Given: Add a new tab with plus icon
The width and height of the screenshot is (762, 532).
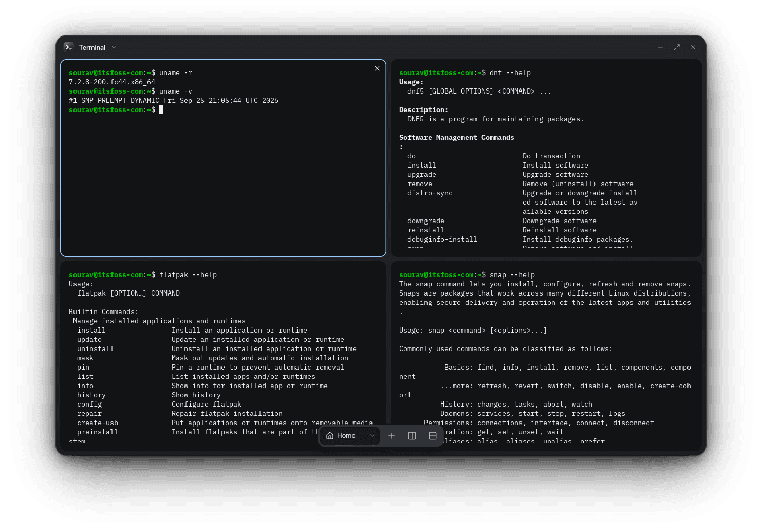Looking at the screenshot, I should (x=392, y=436).
